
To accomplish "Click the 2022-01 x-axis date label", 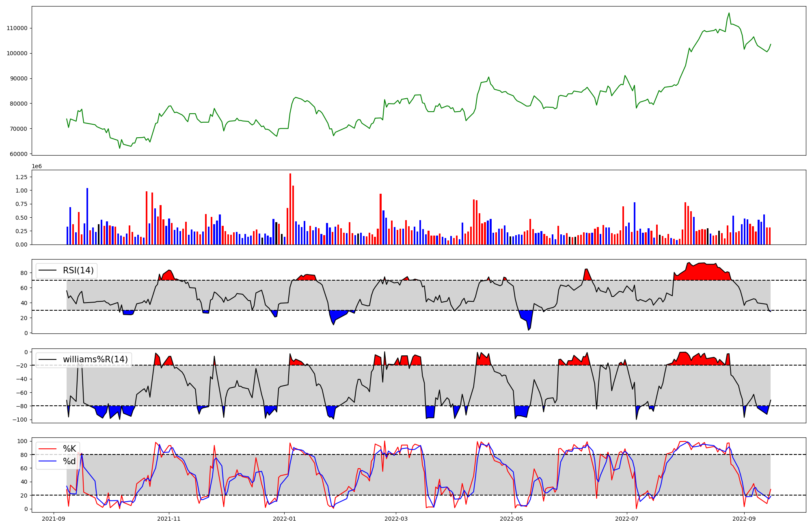I will point(284,519).
